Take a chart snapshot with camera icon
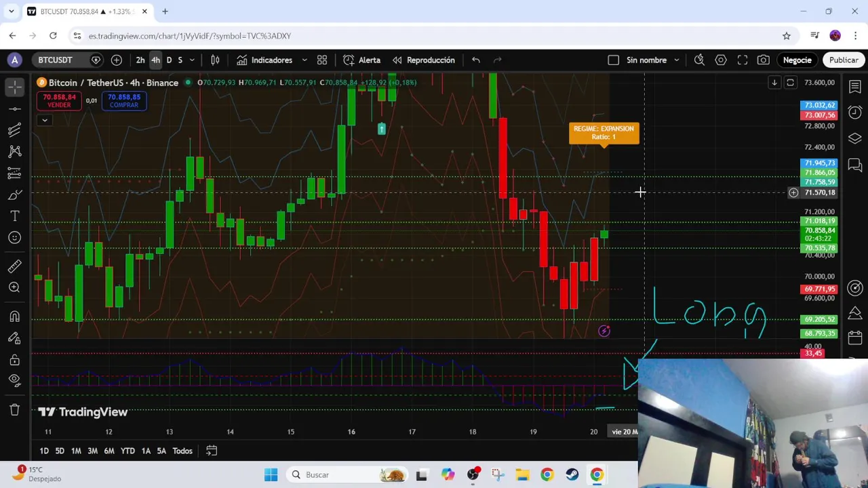Viewport: 868px width, 488px height. [x=764, y=60]
